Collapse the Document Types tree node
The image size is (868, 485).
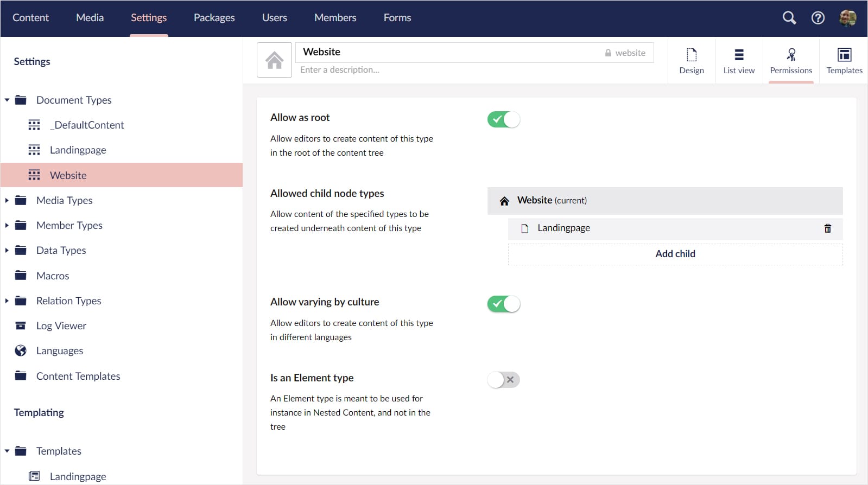coord(7,100)
